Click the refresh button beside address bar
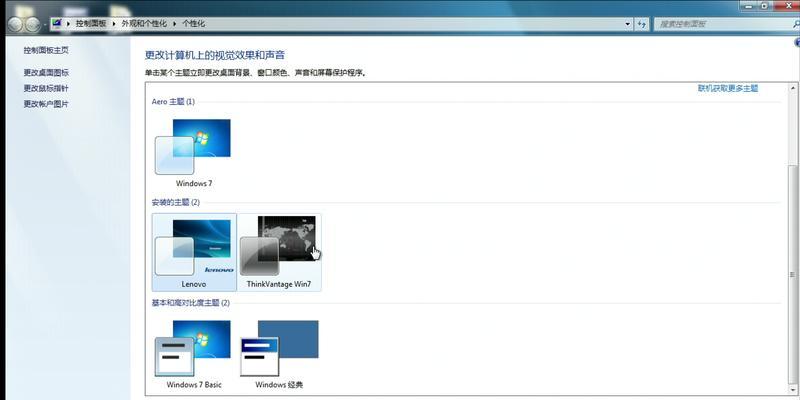The image size is (800, 400). (642, 23)
